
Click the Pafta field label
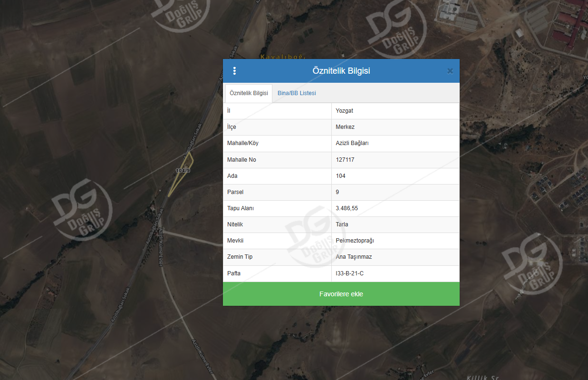pos(234,273)
